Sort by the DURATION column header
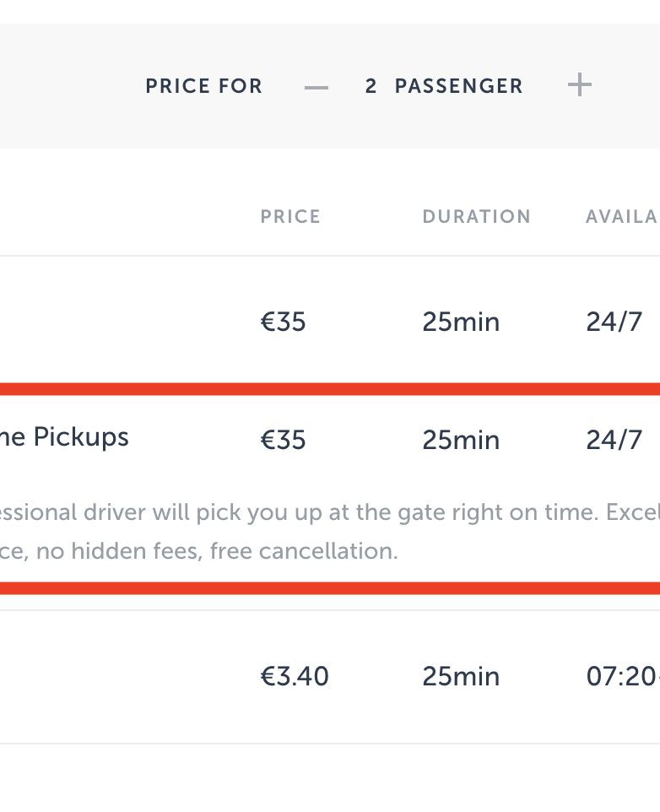This screenshot has width=660, height=812. pos(476,216)
